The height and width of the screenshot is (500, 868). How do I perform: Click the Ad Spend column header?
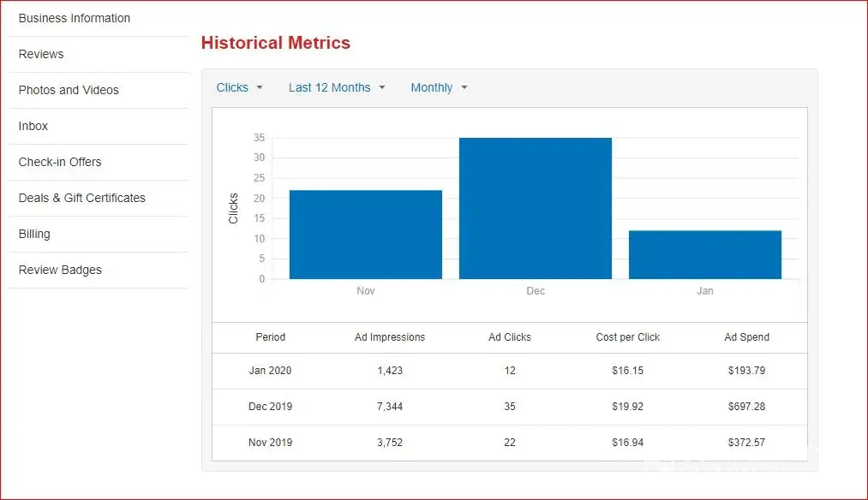click(x=747, y=337)
